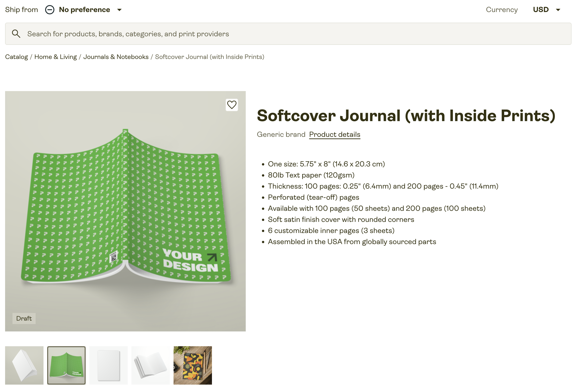Viewport: 578px width, 392px height.
Task: Go to Catalog breadcrumb
Action: pyautogui.click(x=16, y=57)
